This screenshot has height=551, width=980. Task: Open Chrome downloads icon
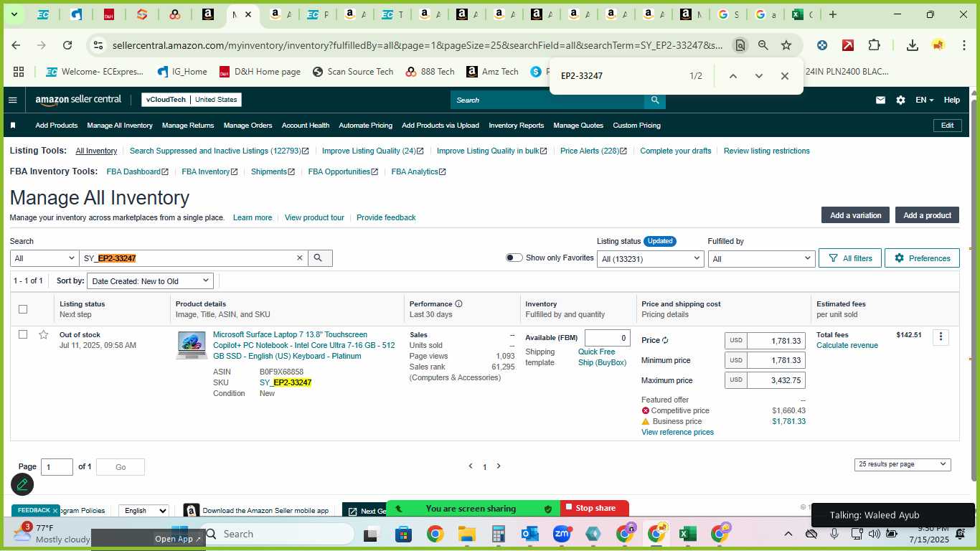tap(912, 45)
